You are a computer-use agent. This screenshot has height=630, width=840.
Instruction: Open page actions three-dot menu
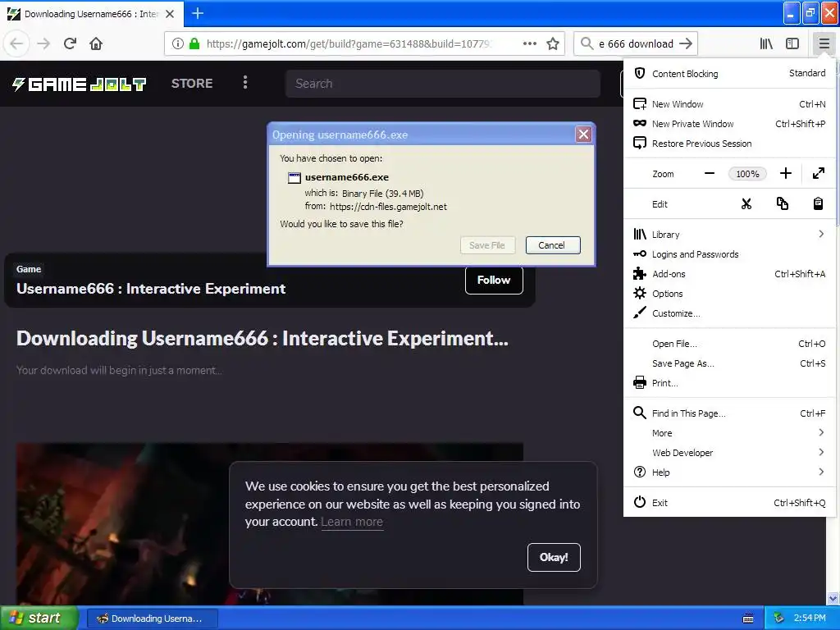[530, 44]
